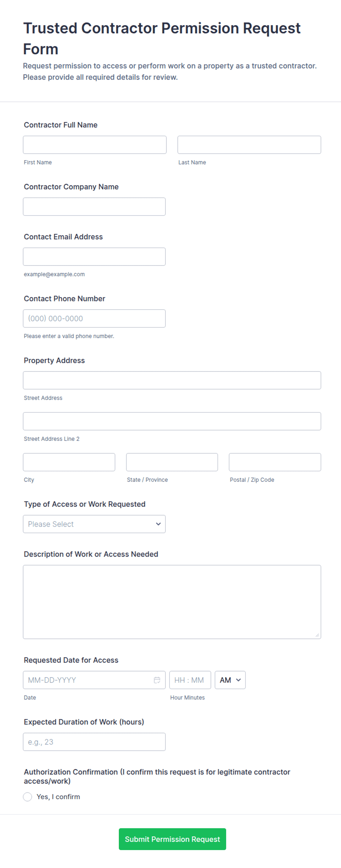
Task: Click the State / Province field
Action: tap(172, 462)
